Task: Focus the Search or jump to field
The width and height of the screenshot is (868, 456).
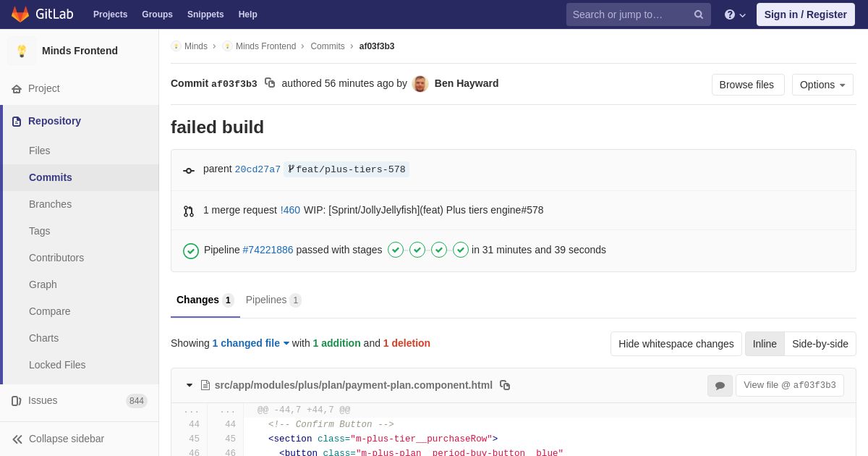Action: (x=639, y=14)
